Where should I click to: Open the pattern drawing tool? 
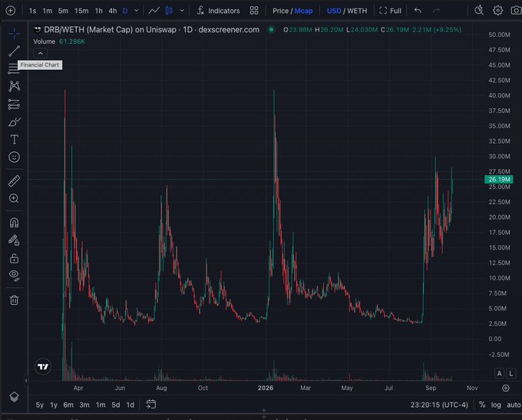click(15, 86)
